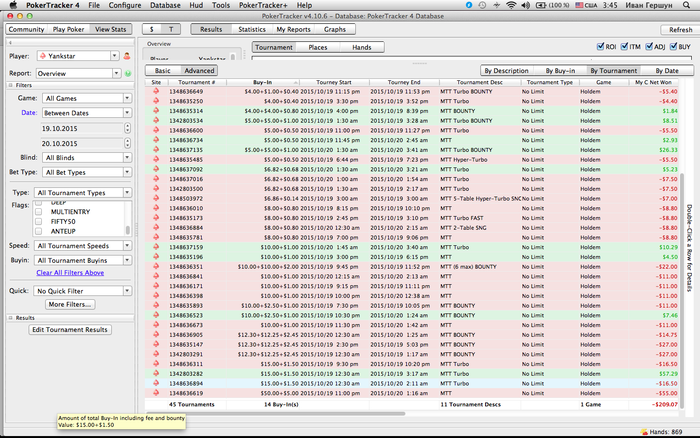Click the Wi-Fi status icon
700x438 pixels.
(x=511, y=5)
